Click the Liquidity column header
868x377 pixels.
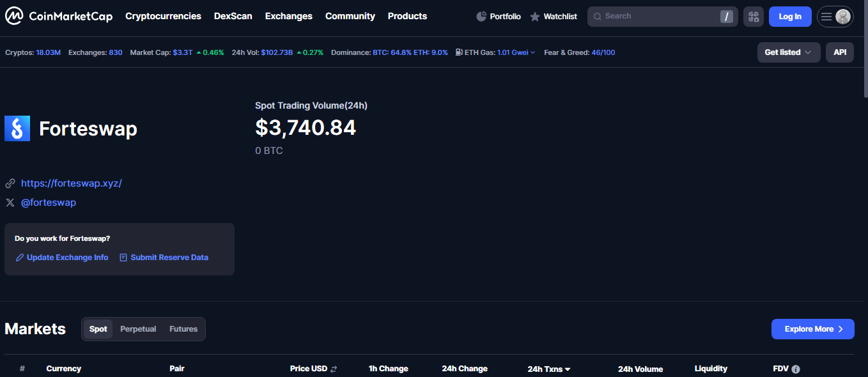711,369
